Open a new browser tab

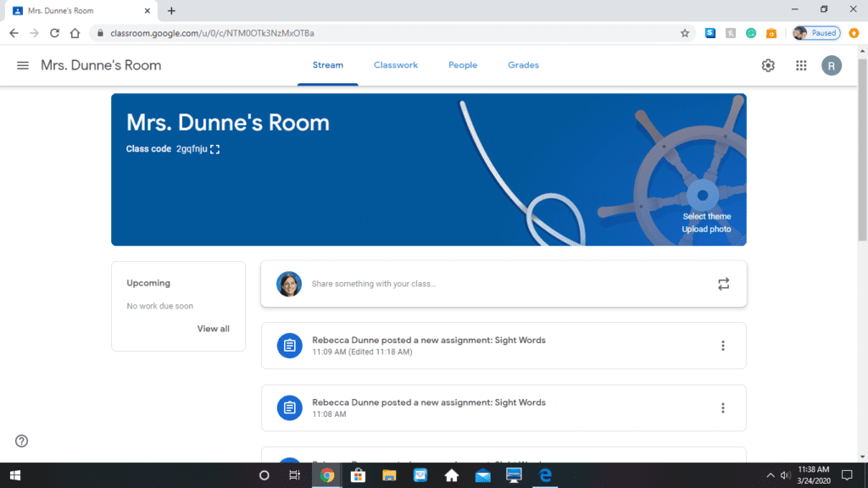coord(171,10)
